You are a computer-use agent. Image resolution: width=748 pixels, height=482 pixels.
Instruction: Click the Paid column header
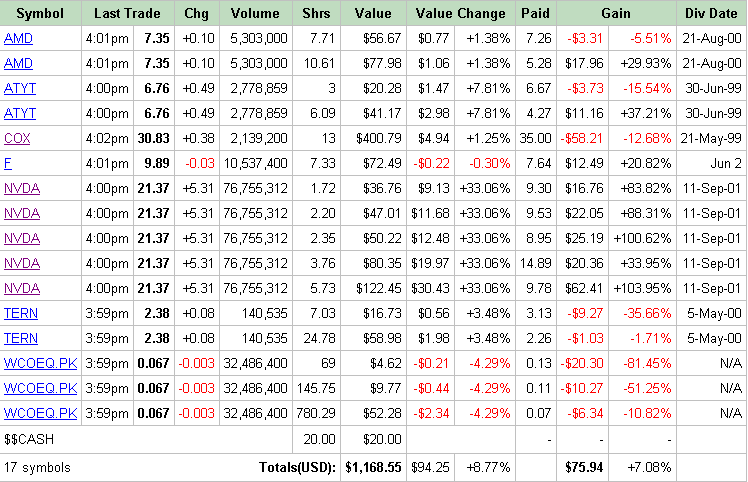(x=535, y=13)
